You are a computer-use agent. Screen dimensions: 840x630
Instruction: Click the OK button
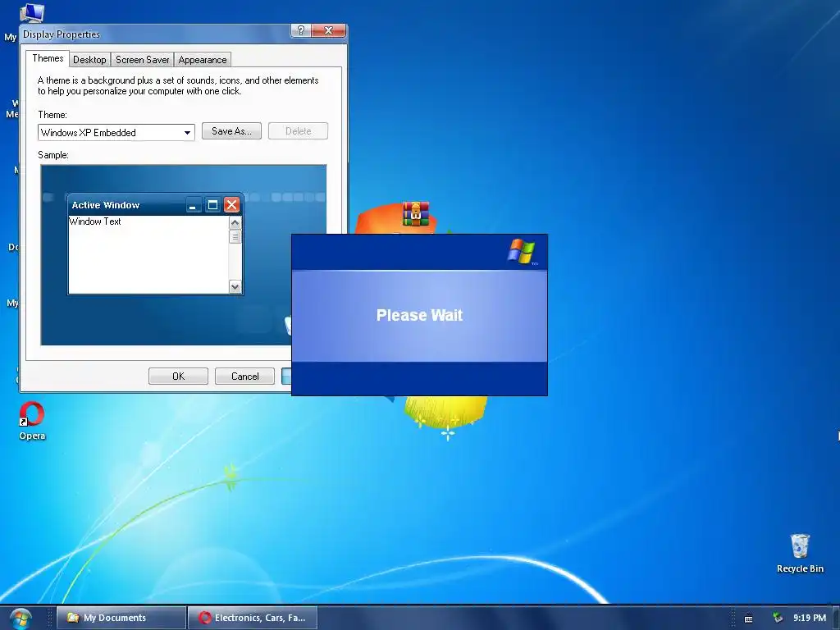(178, 376)
